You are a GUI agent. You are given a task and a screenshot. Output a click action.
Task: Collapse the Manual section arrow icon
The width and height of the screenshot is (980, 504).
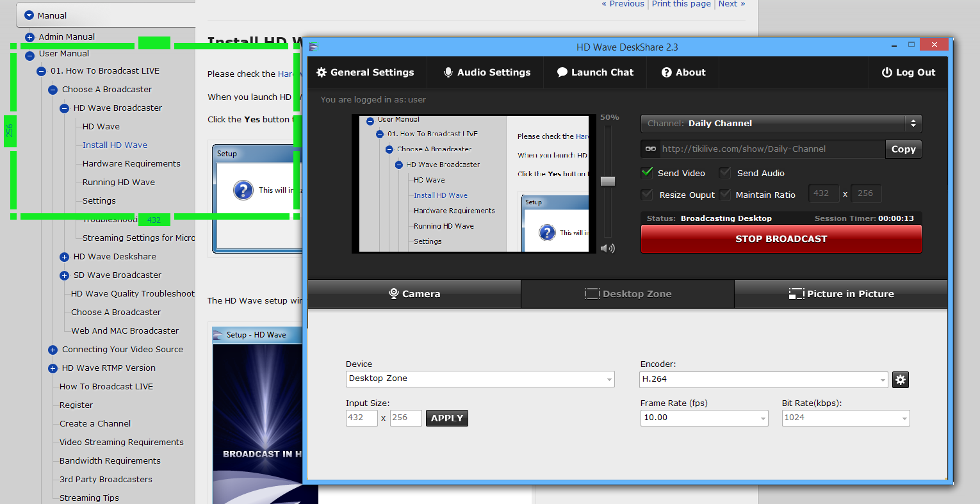click(29, 15)
